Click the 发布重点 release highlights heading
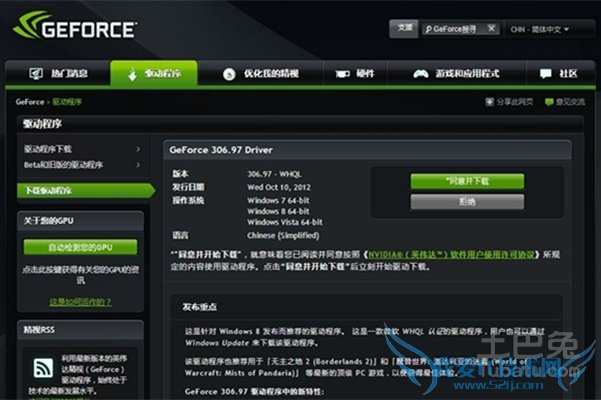This screenshot has width=601, height=400. click(200, 307)
